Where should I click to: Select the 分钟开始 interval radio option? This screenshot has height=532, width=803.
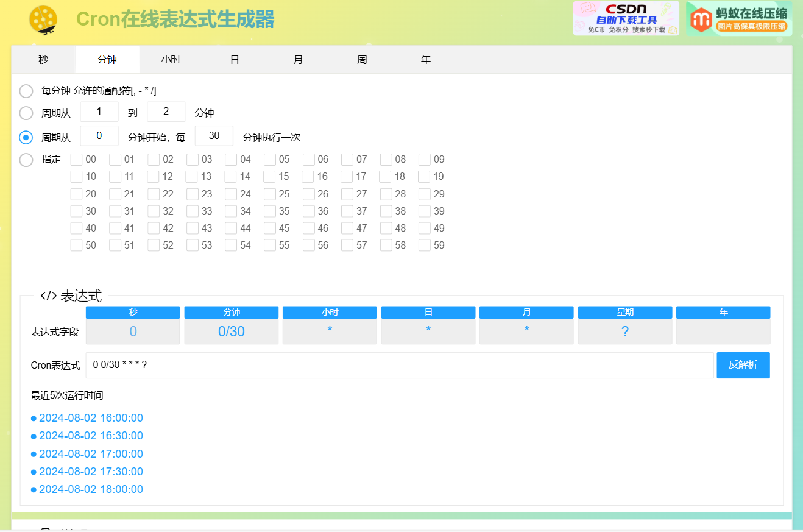[x=26, y=138]
